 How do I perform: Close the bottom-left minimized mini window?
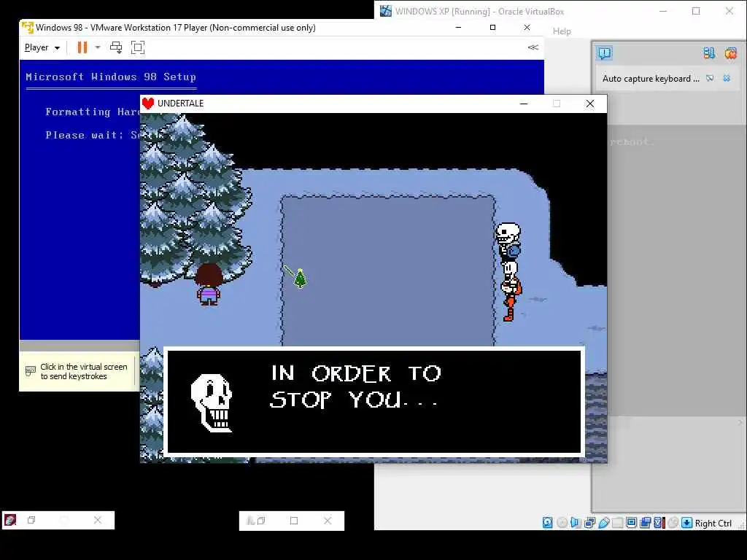click(98, 520)
